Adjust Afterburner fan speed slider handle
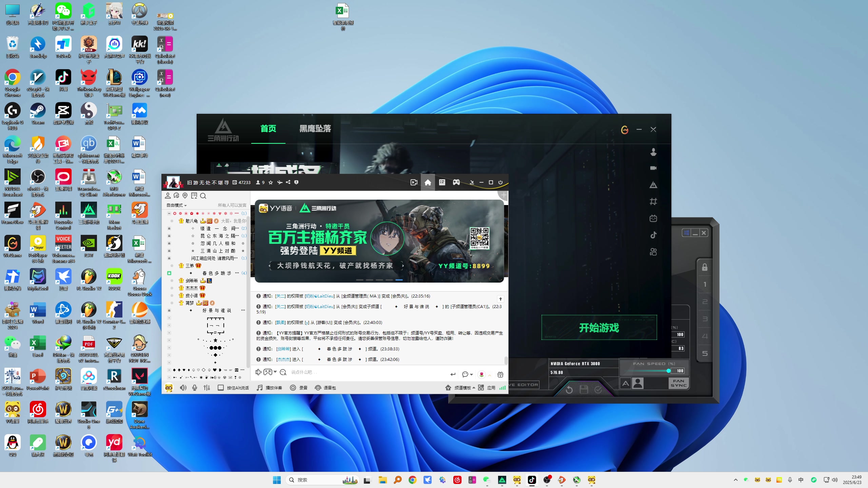This screenshot has width=868, height=488. click(x=669, y=371)
